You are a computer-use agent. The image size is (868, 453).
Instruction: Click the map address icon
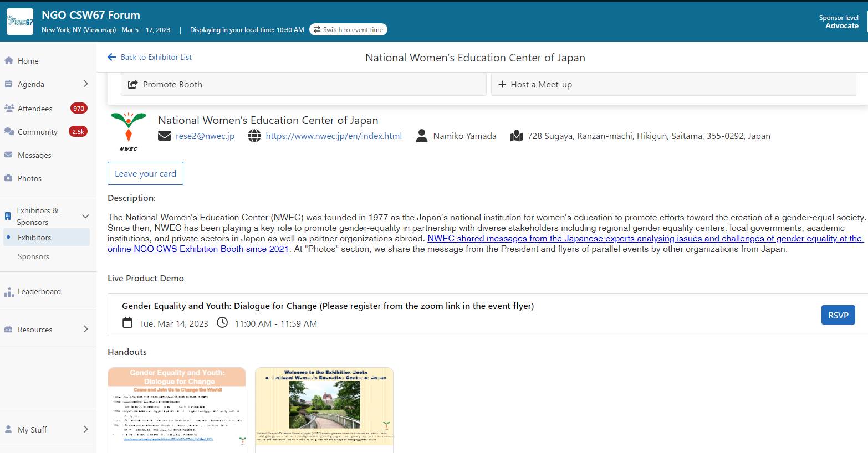coord(517,136)
